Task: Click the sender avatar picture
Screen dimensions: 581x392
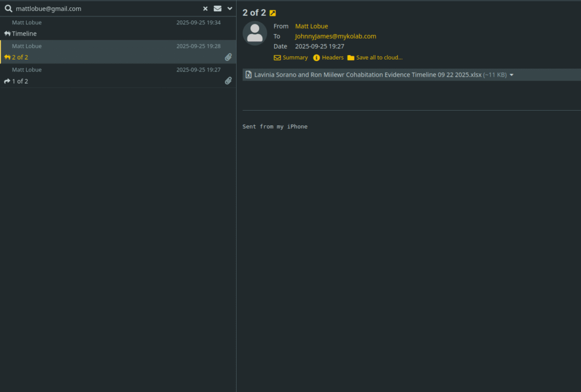Action: point(255,33)
